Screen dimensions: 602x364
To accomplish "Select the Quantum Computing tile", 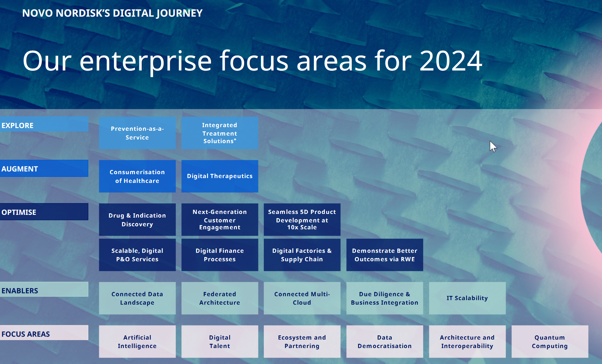I will pos(550,342).
